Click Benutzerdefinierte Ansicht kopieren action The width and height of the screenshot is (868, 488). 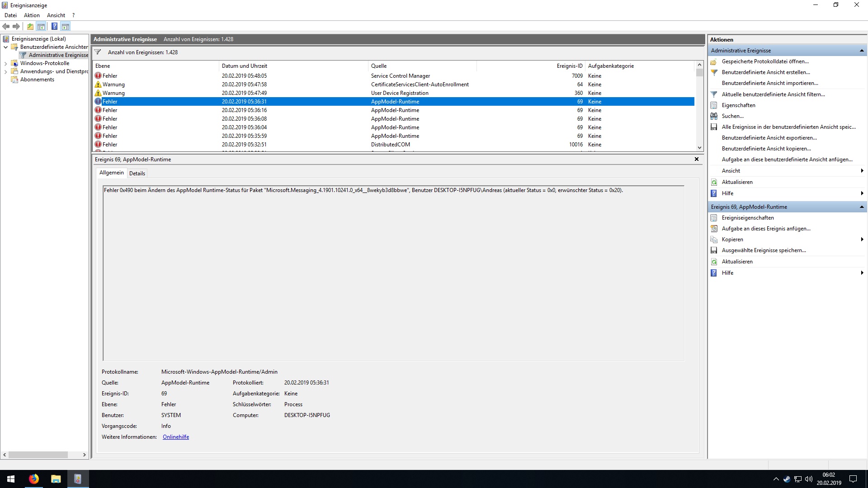coord(766,149)
